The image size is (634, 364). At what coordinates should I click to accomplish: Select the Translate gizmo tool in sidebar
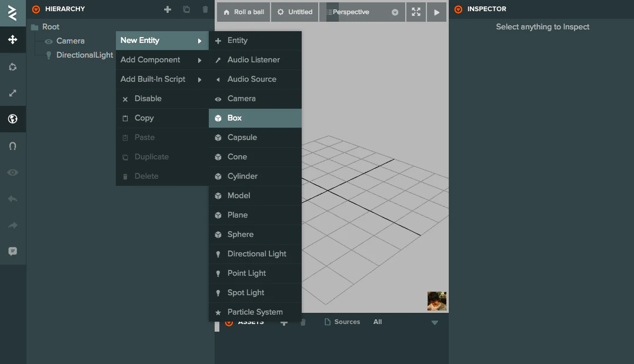pos(12,39)
